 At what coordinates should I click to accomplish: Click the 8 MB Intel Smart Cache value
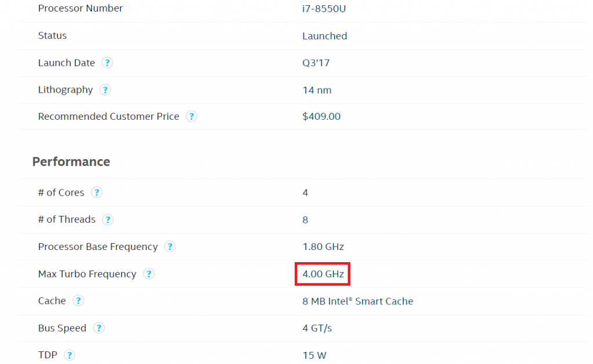pos(357,301)
